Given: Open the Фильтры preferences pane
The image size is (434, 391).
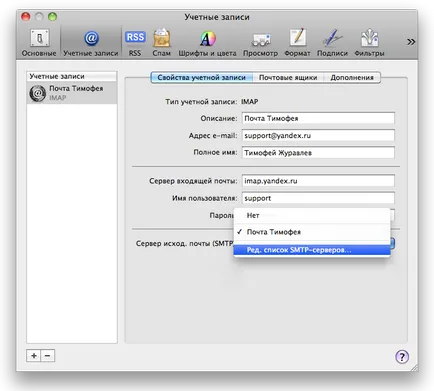Looking at the screenshot, I should point(369,43).
